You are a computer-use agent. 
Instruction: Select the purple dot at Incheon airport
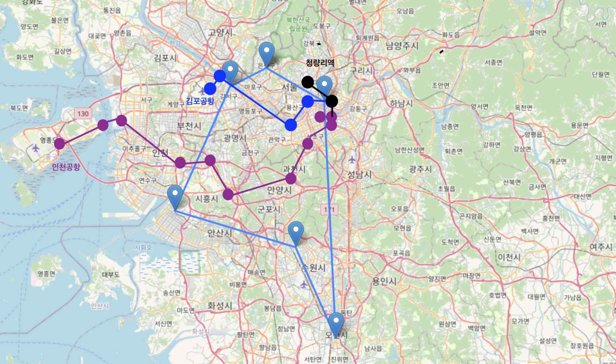[x=60, y=144]
